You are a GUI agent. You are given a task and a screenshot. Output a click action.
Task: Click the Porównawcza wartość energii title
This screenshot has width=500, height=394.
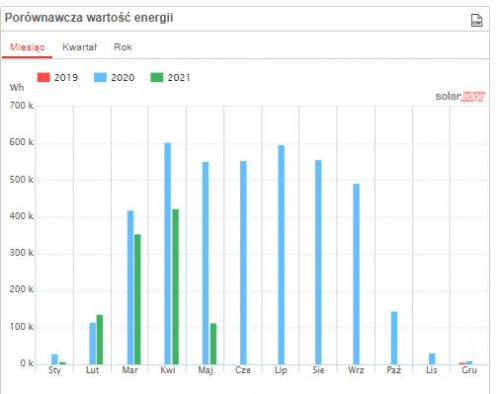tap(89, 18)
